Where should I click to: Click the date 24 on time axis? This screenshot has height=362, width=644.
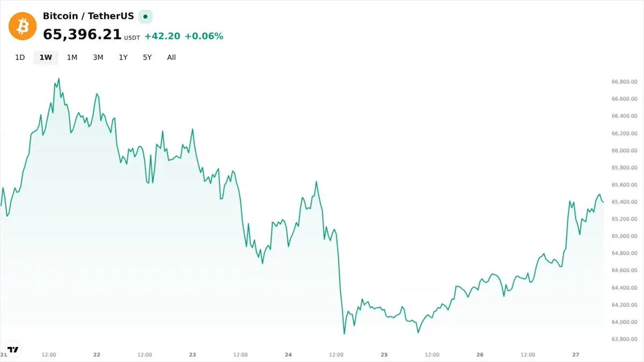(x=288, y=354)
